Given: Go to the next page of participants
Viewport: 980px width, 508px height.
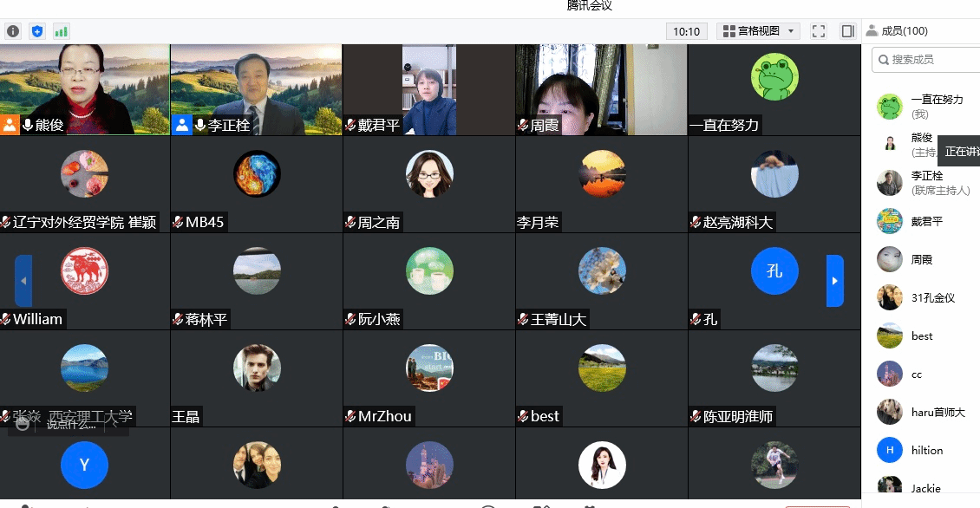Looking at the screenshot, I should 834,281.
